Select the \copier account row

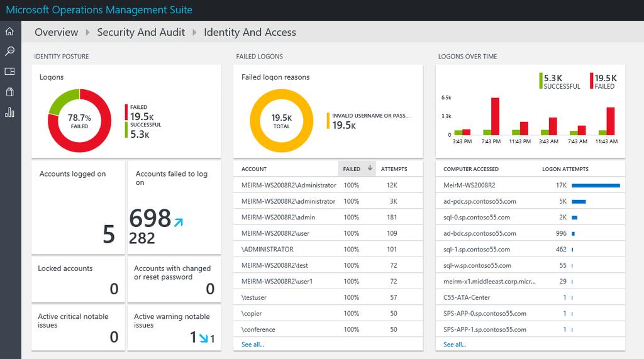[x=328, y=313]
